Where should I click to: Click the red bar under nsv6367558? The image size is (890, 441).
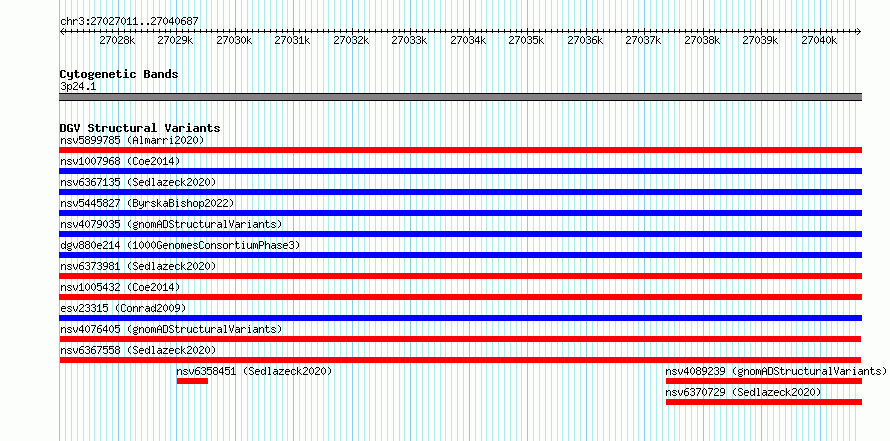coord(460,360)
